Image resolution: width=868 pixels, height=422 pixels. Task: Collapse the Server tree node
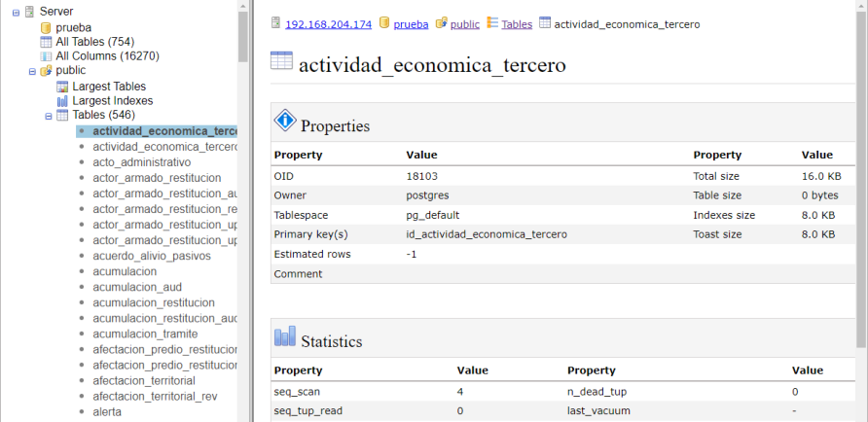pos(16,12)
